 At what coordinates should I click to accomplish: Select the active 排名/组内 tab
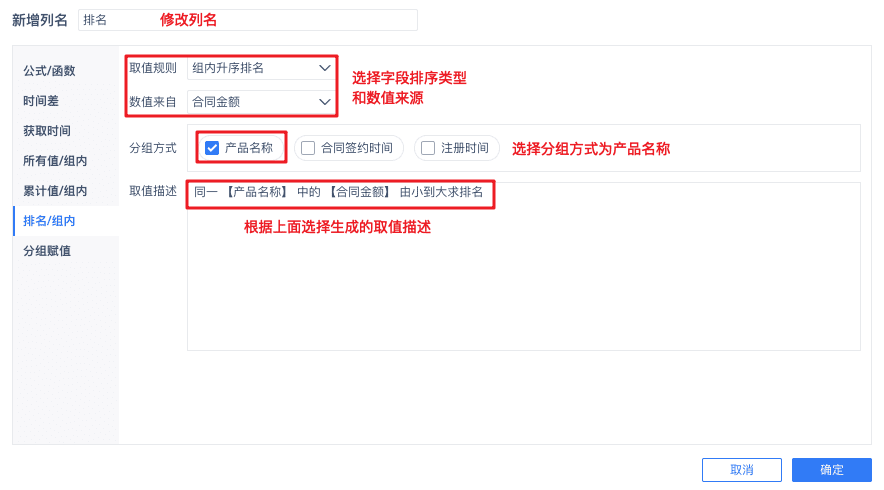[x=49, y=221]
